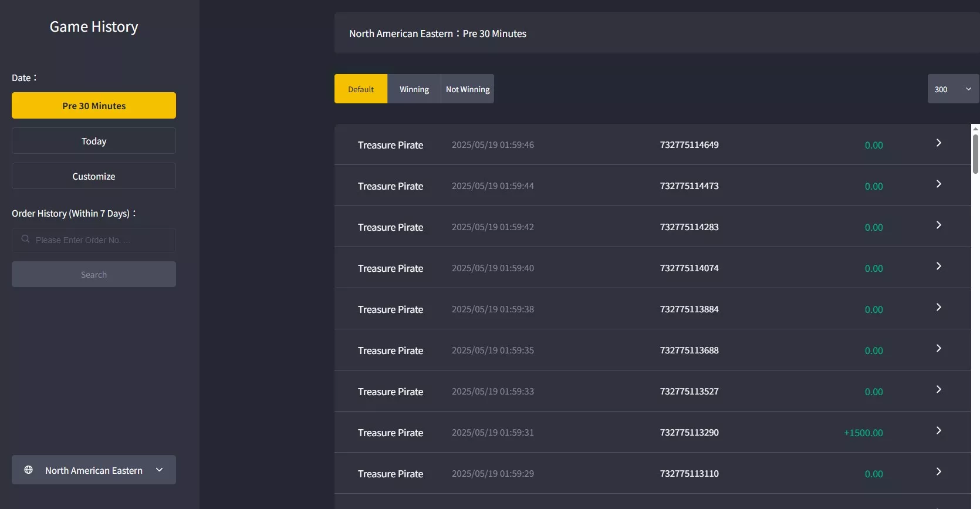Expand details arrow for order 732775114649
The image size is (980, 509).
(x=938, y=143)
